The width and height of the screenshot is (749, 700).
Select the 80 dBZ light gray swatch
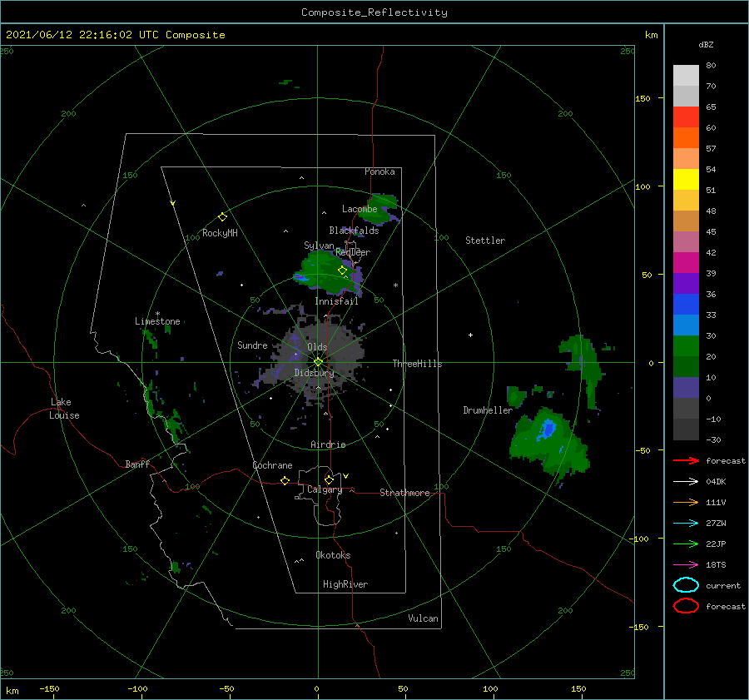pyautogui.click(x=686, y=76)
